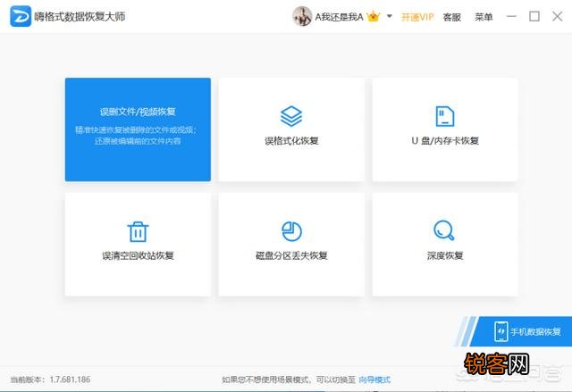Click the gold VIP crown icon
Viewport: 572px width, 392px height.
pos(374,17)
